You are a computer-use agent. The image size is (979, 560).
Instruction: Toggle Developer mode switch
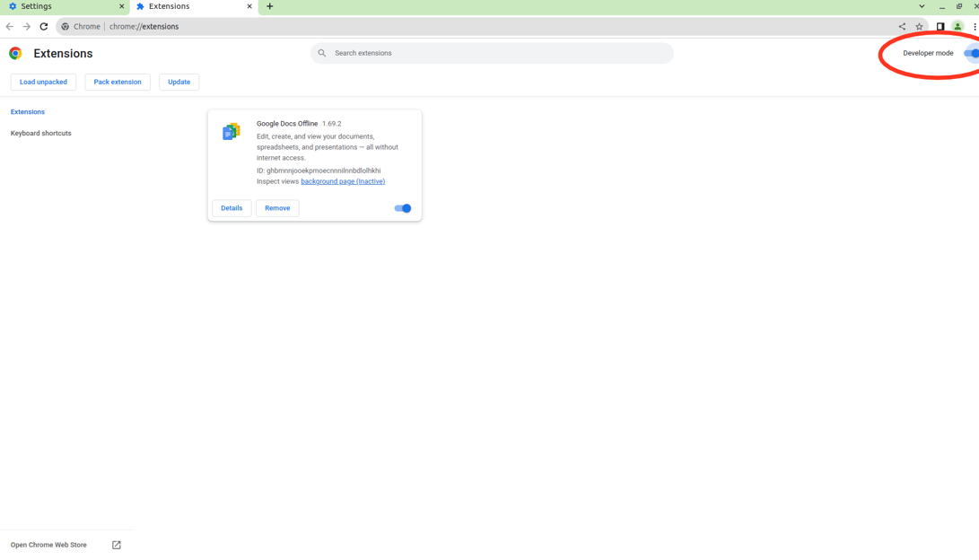[x=972, y=53]
